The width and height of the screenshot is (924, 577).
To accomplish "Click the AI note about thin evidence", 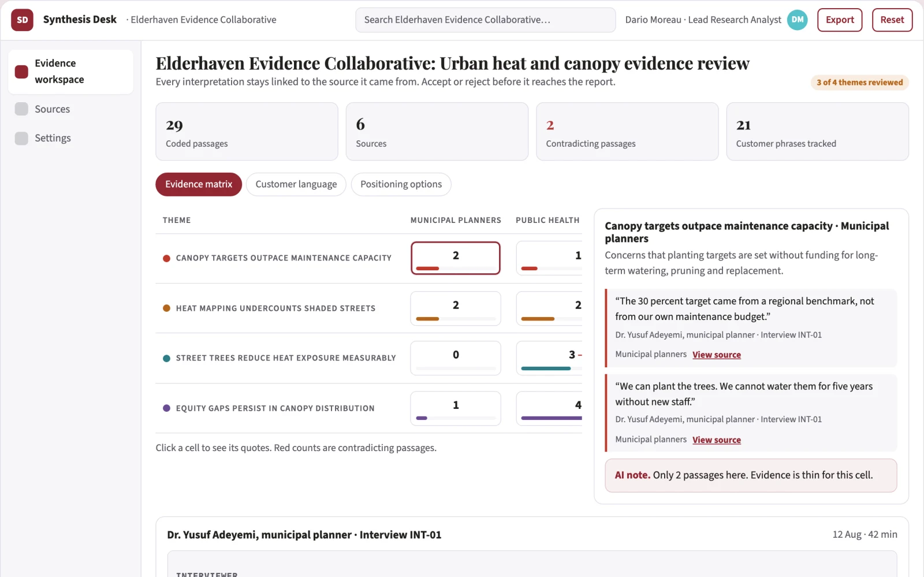I will tap(751, 475).
